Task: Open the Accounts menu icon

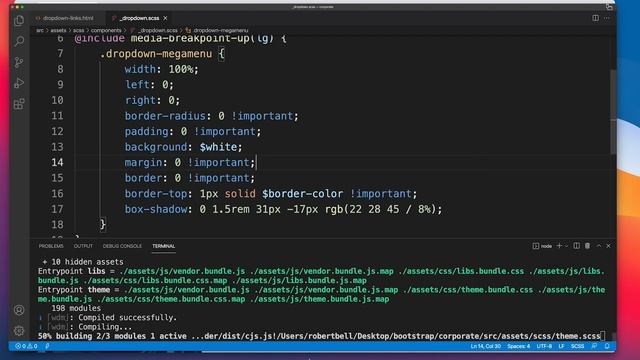Action: point(19,310)
